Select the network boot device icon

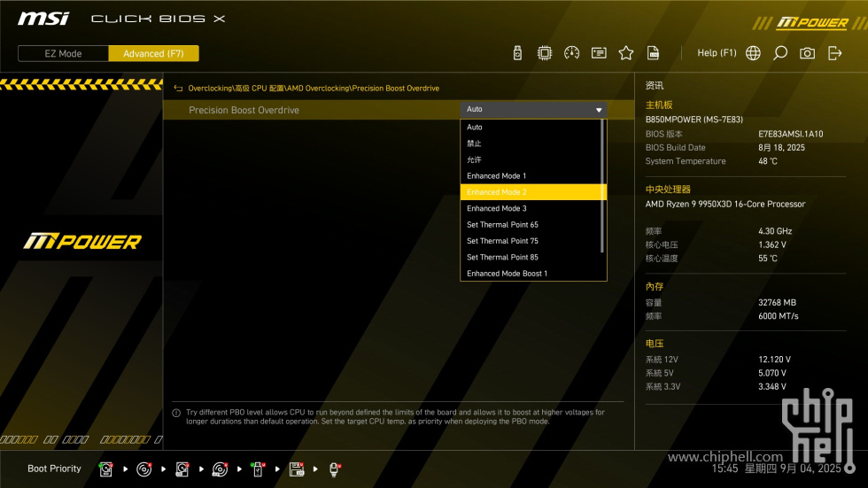(334, 469)
